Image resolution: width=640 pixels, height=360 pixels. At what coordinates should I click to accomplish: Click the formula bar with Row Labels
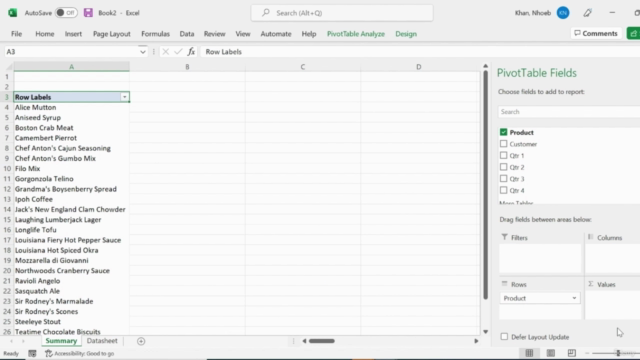pos(420,52)
